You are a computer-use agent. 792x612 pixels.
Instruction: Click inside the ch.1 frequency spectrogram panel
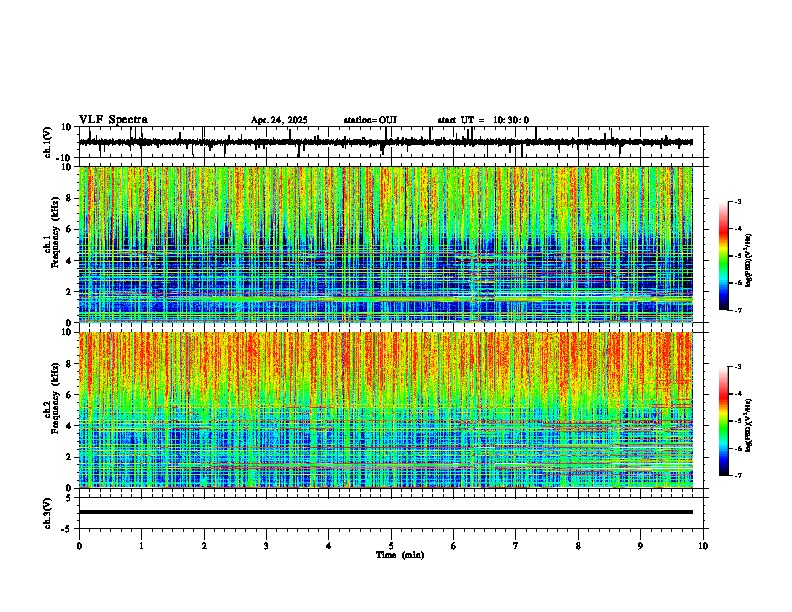click(x=386, y=244)
